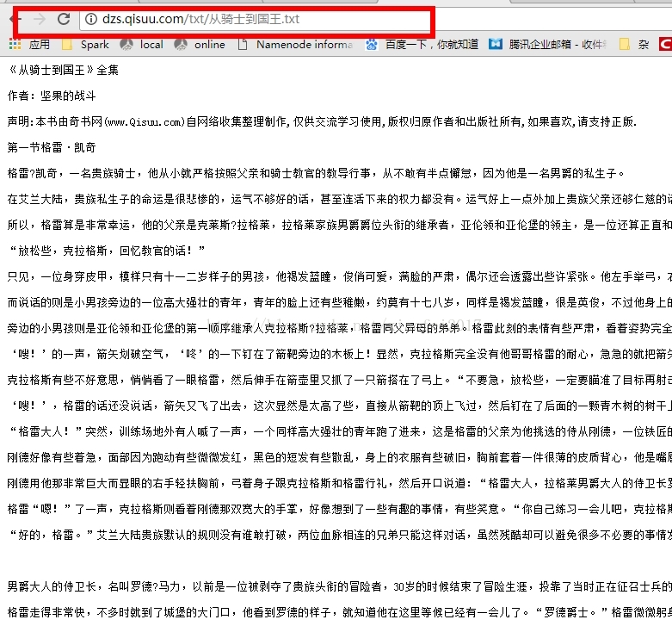This screenshot has width=672, height=632.
Task: Open the online bookmark
Action: 200,44
